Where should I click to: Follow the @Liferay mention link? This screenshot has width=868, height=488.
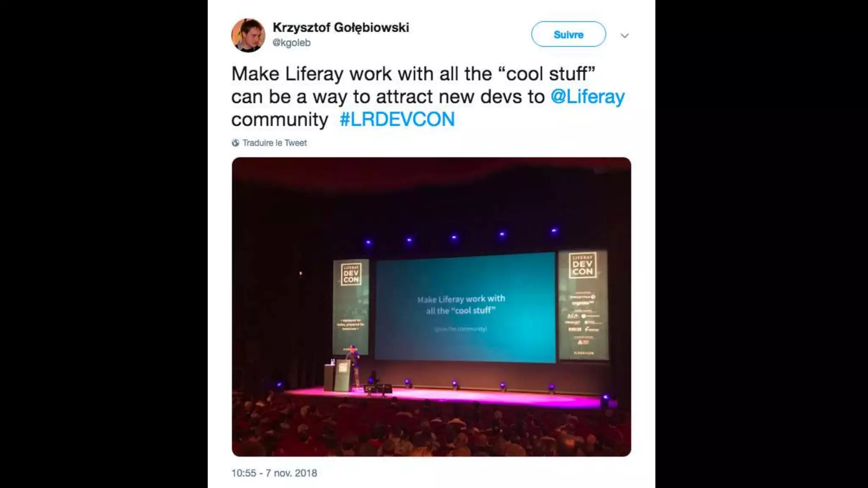tap(587, 97)
